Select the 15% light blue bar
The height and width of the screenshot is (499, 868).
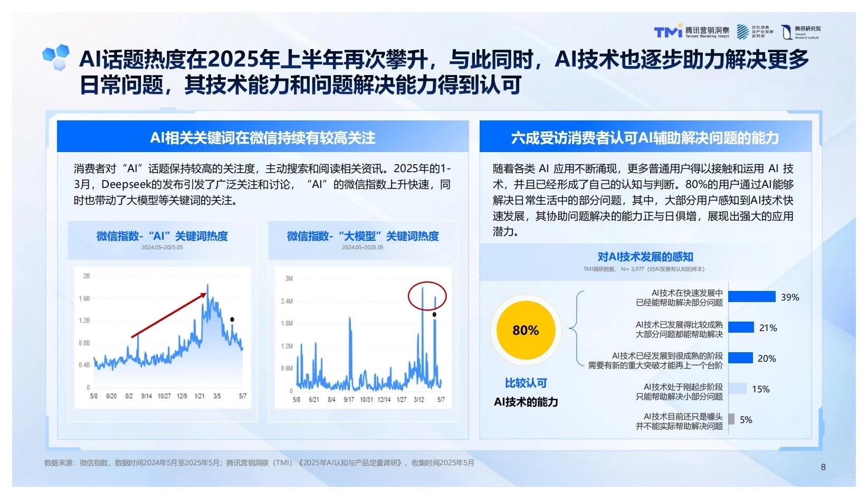[738, 389]
